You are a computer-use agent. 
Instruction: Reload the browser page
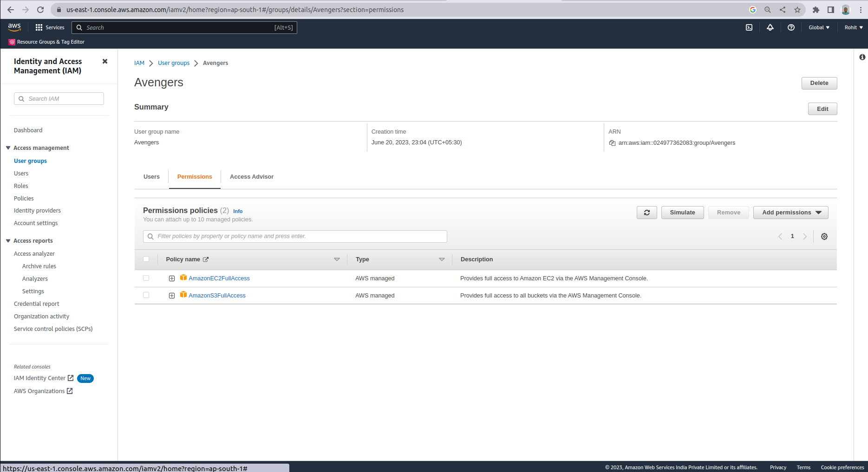click(x=40, y=10)
